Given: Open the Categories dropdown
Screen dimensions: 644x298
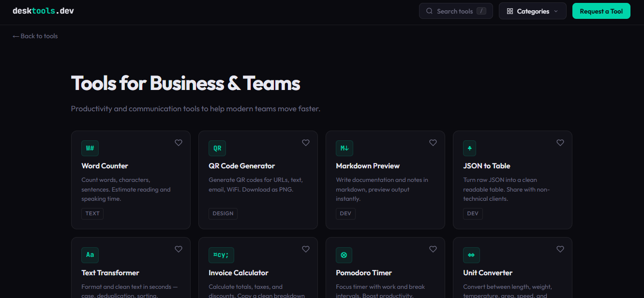Looking at the screenshot, I should coord(532,11).
